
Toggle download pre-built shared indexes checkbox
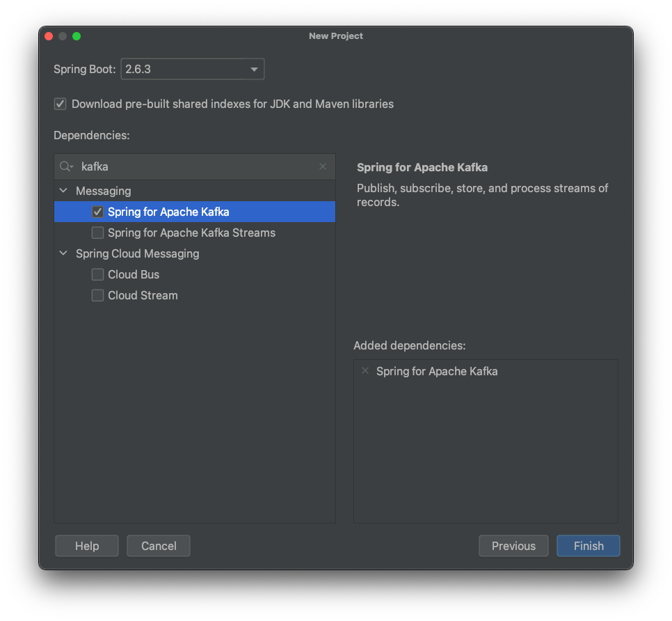pyautogui.click(x=61, y=104)
